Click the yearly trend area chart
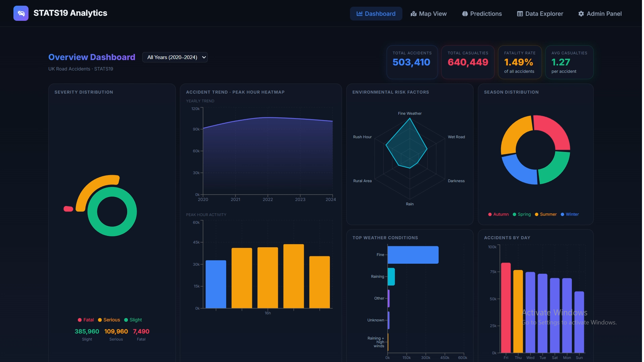Image resolution: width=644 pixels, height=362 pixels. [x=268, y=156]
